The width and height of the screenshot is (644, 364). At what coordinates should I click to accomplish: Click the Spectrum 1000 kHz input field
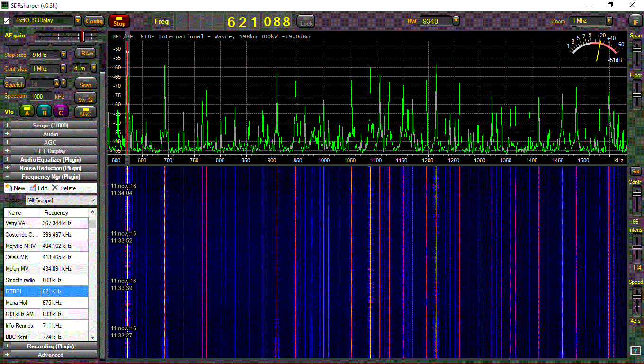point(41,96)
